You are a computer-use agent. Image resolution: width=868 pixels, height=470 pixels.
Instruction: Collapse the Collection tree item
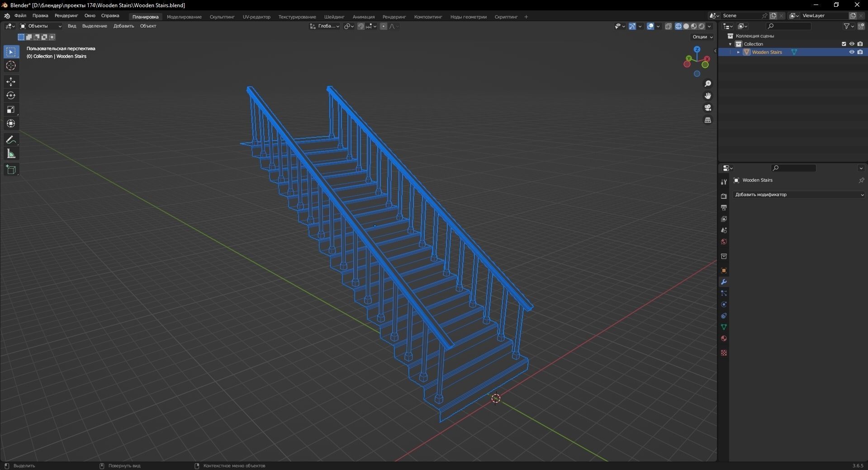pyautogui.click(x=730, y=44)
